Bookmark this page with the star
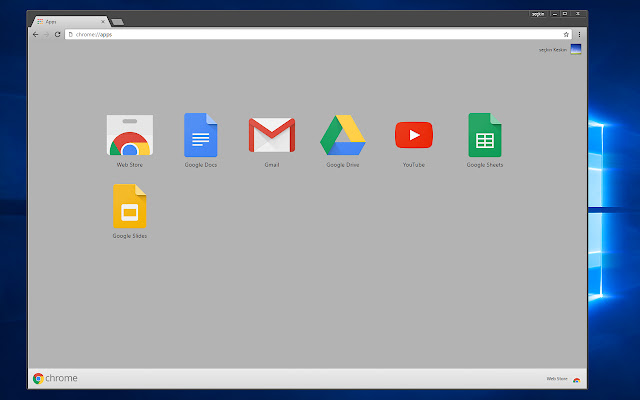Viewport: 640px width, 400px height. (x=566, y=35)
